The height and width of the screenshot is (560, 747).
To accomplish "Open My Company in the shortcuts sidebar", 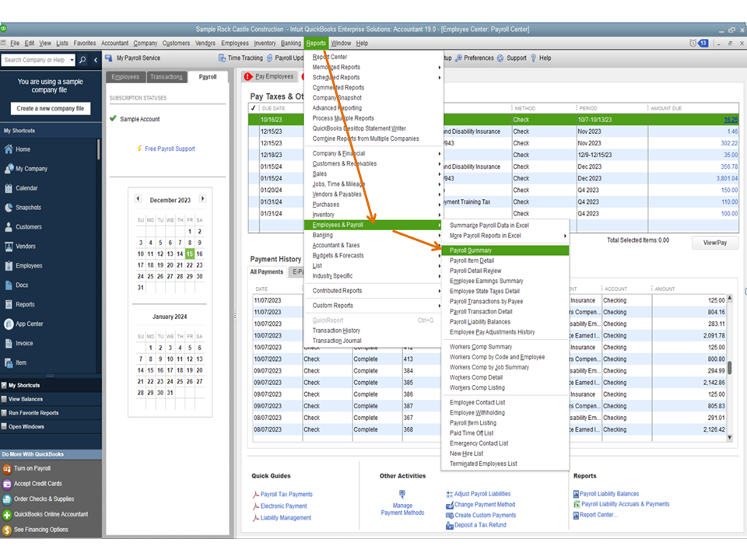I will pos(31,169).
